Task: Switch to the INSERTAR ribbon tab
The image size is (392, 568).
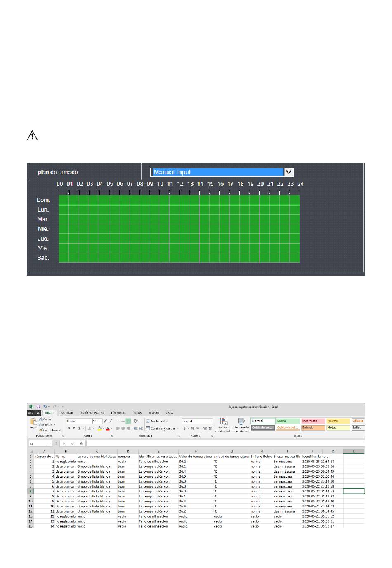Action: 66,413
